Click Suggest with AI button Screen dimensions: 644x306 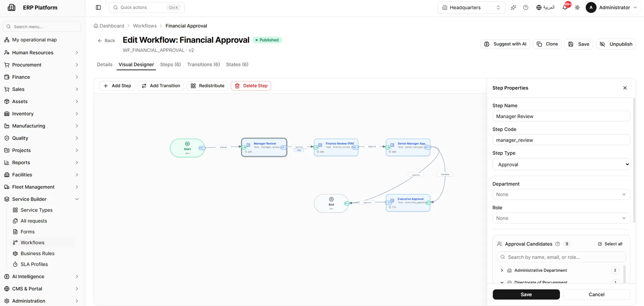click(505, 44)
